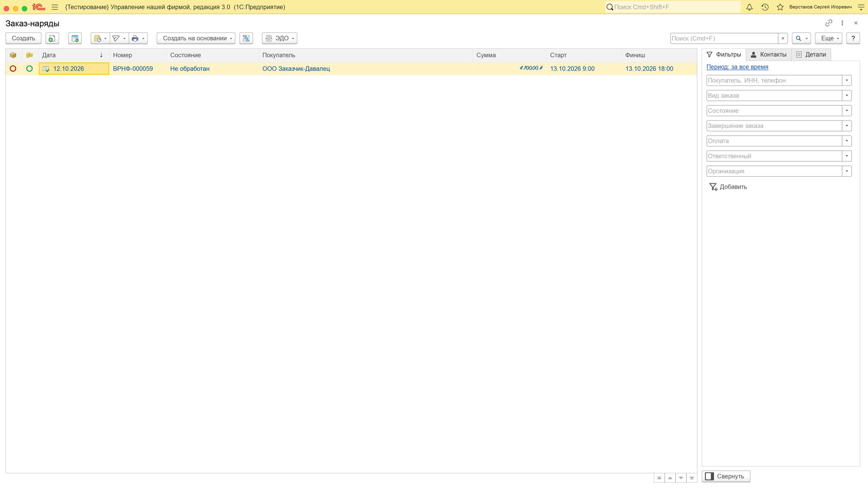Jump to list end with the last-row arrow

click(x=692, y=478)
